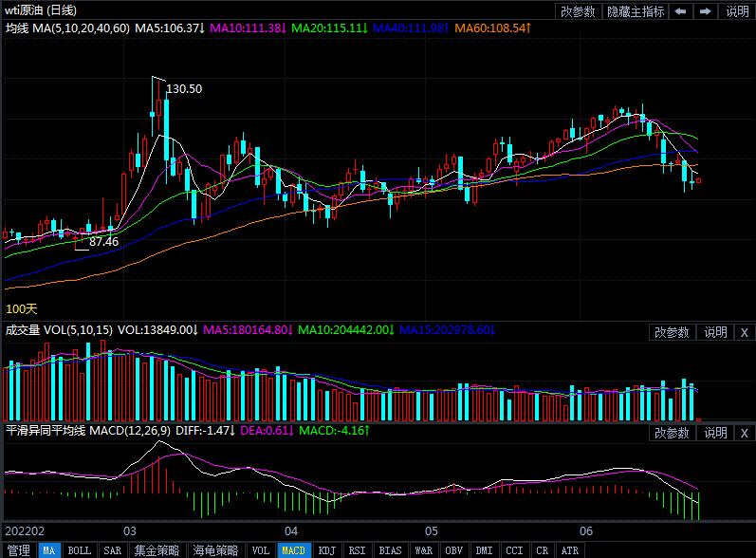Switch to the CCI indicator tab
The height and width of the screenshot is (558, 756).
coord(514,550)
